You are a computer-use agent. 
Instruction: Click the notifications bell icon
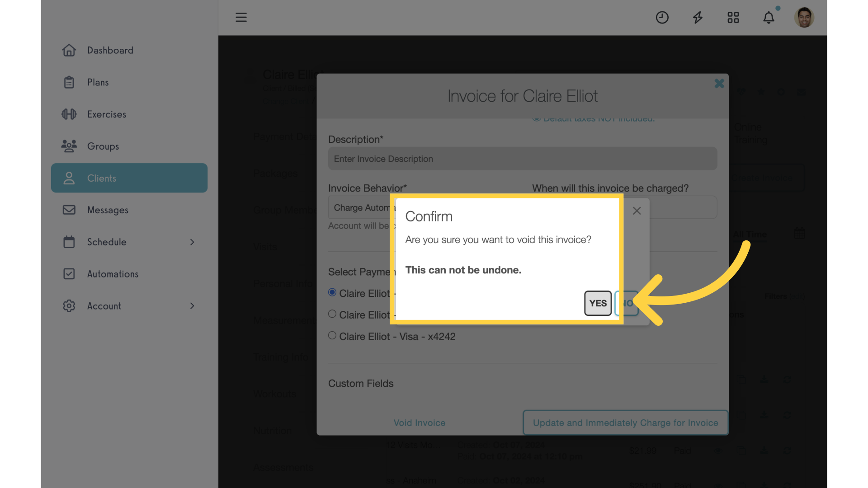pyautogui.click(x=769, y=17)
